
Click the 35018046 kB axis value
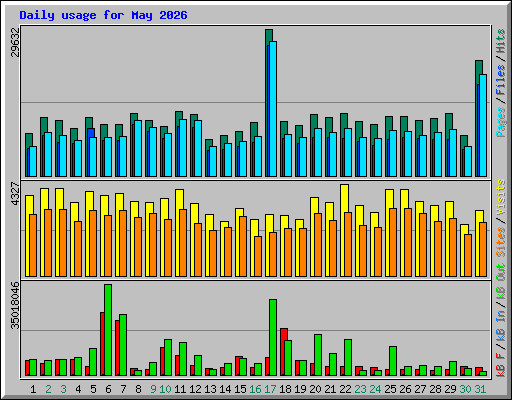pyautogui.click(x=15, y=305)
